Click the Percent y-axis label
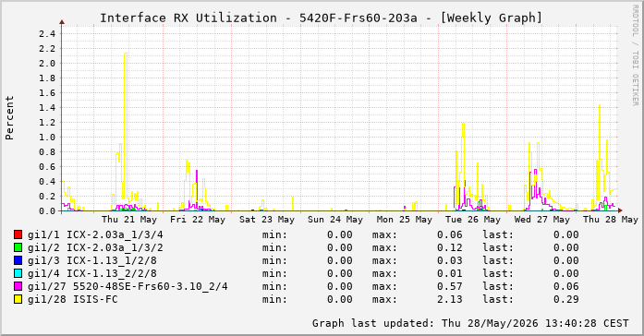This screenshot has width=644, height=336. coord(9,118)
